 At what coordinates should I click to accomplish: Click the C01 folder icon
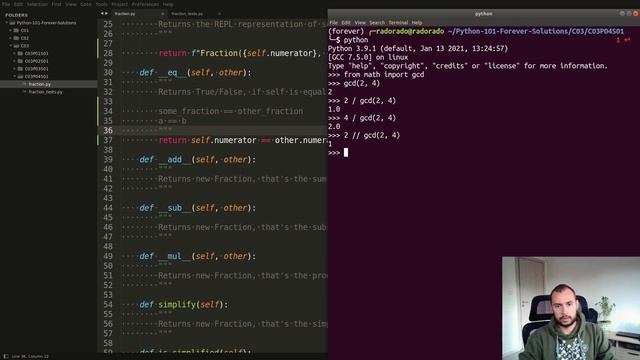(16, 30)
